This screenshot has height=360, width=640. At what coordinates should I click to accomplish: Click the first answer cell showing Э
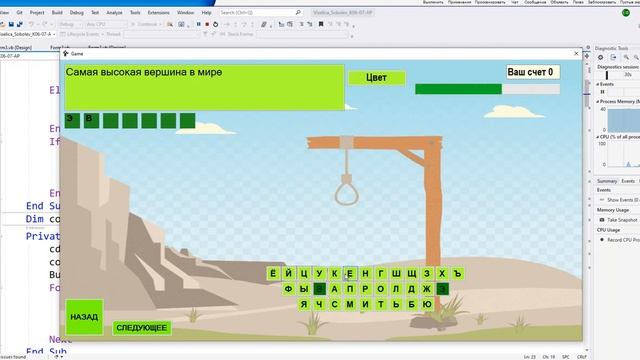coord(72,121)
